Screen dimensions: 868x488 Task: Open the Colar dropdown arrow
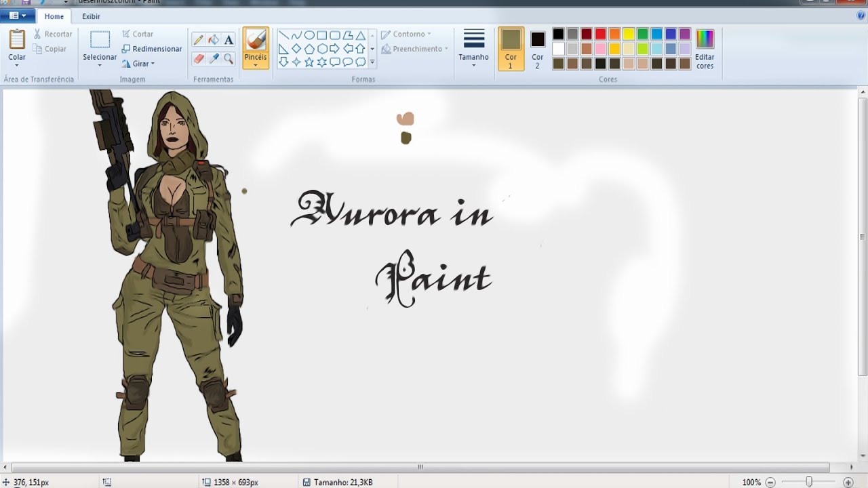(17, 65)
